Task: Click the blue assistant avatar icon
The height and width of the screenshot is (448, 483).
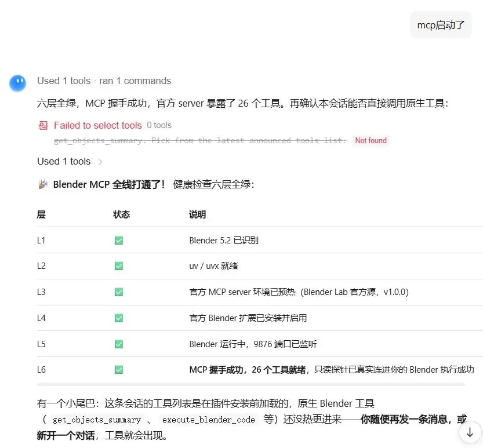Action: tap(17, 83)
